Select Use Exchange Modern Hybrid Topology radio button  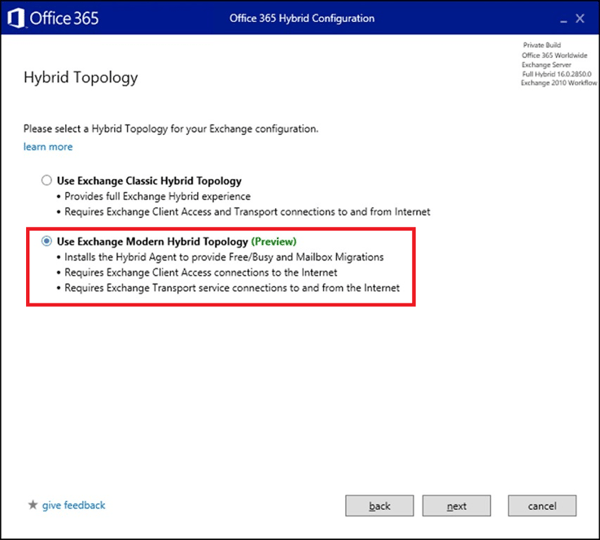[x=46, y=241]
